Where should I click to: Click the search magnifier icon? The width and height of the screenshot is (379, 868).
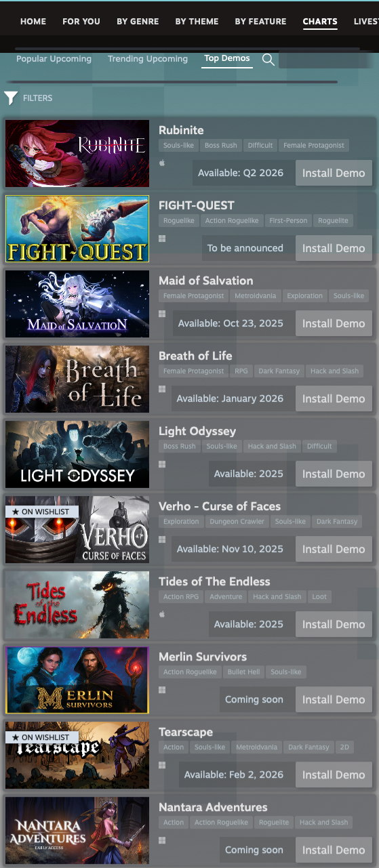(268, 60)
